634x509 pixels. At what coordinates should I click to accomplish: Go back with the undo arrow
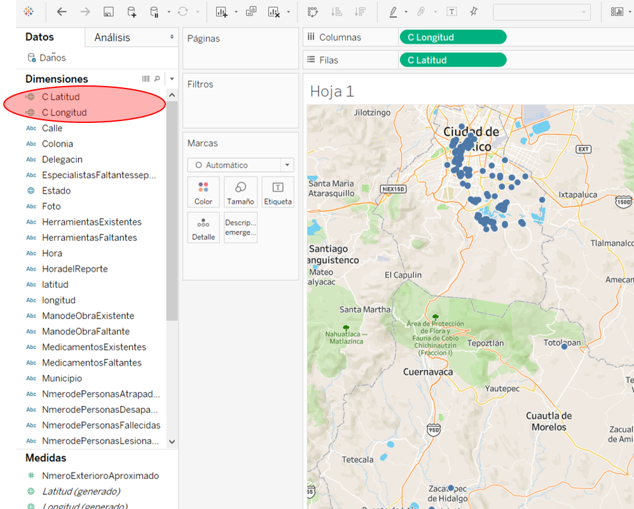click(61, 12)
